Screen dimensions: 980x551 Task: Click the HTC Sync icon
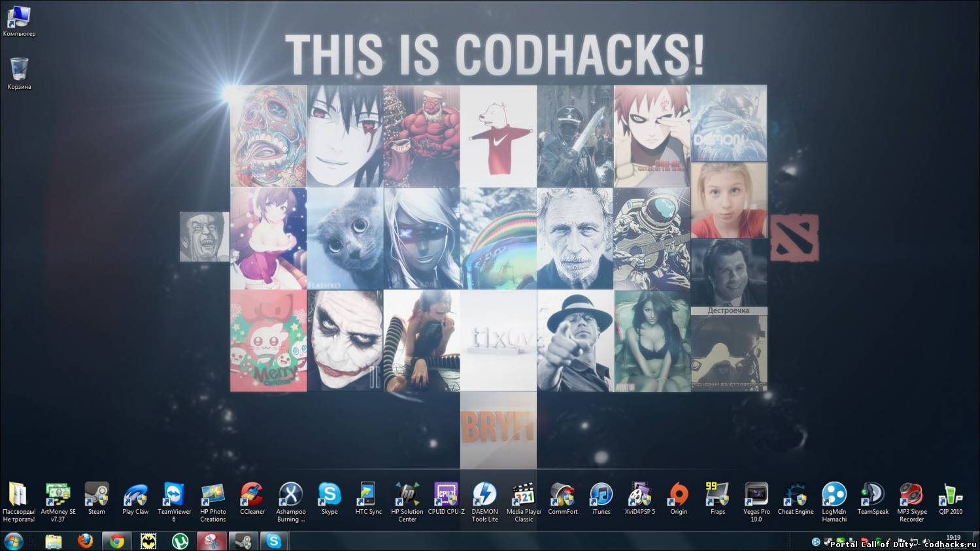point(368,499)
